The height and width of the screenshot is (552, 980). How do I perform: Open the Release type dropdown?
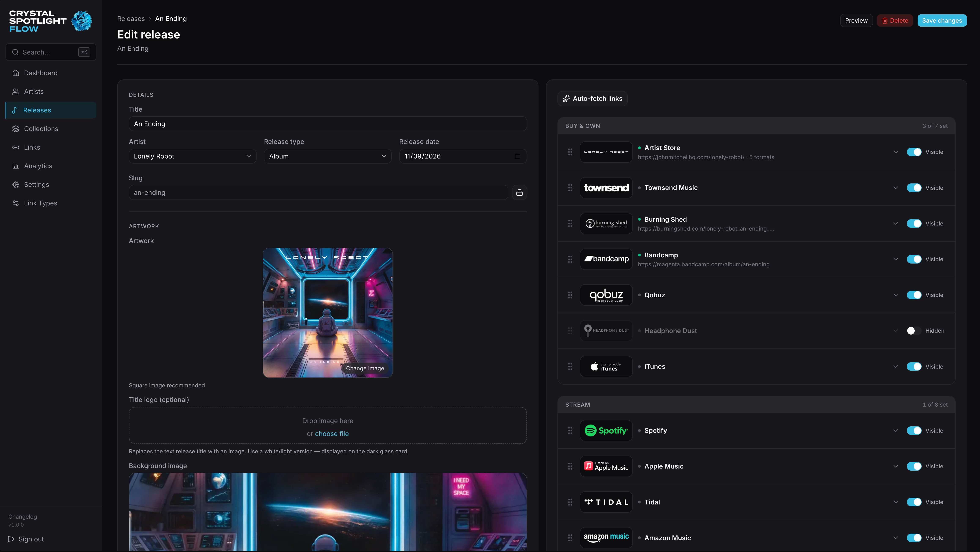328,156
